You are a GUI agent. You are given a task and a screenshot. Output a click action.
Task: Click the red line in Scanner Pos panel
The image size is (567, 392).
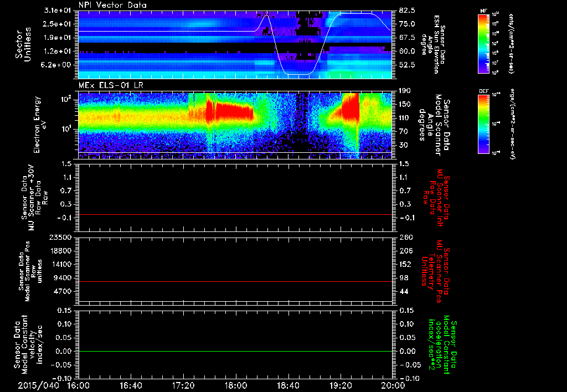pyautogui.click(x=235, y=281)
